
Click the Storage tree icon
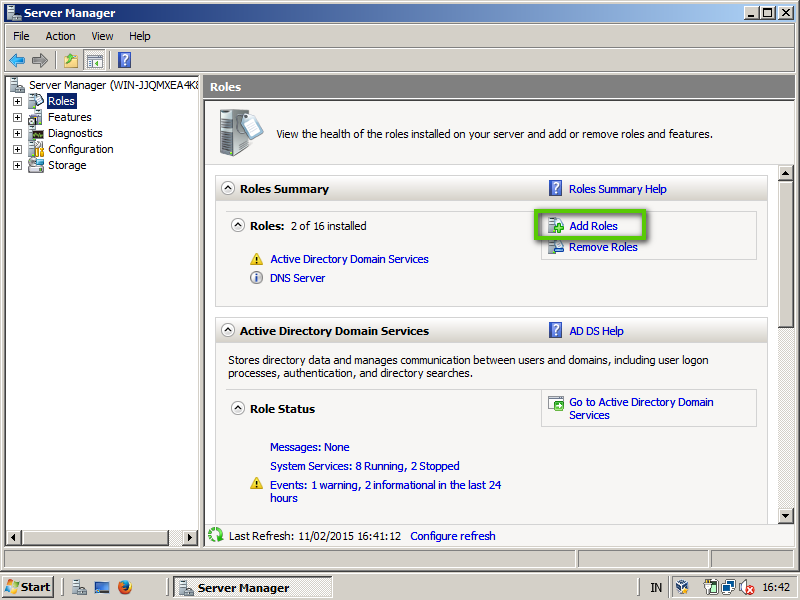[36, 165]
